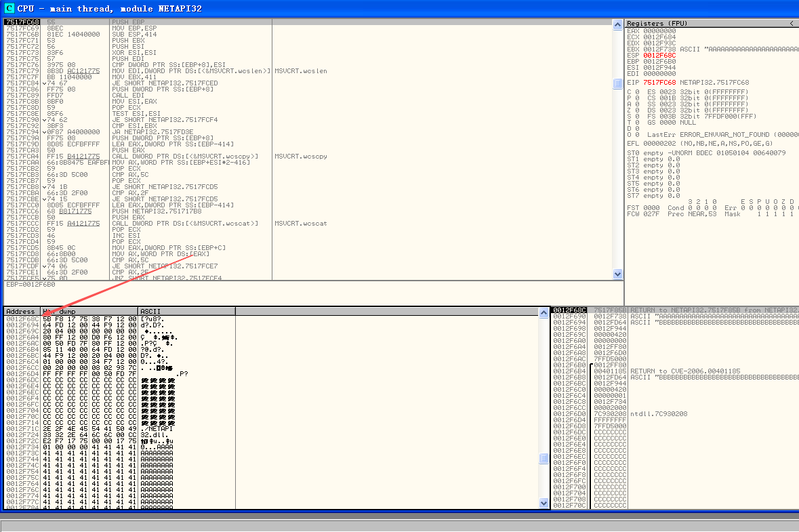Click the Z zero flag in registers
Screen dimensions: 799x532
pos(633,110)
